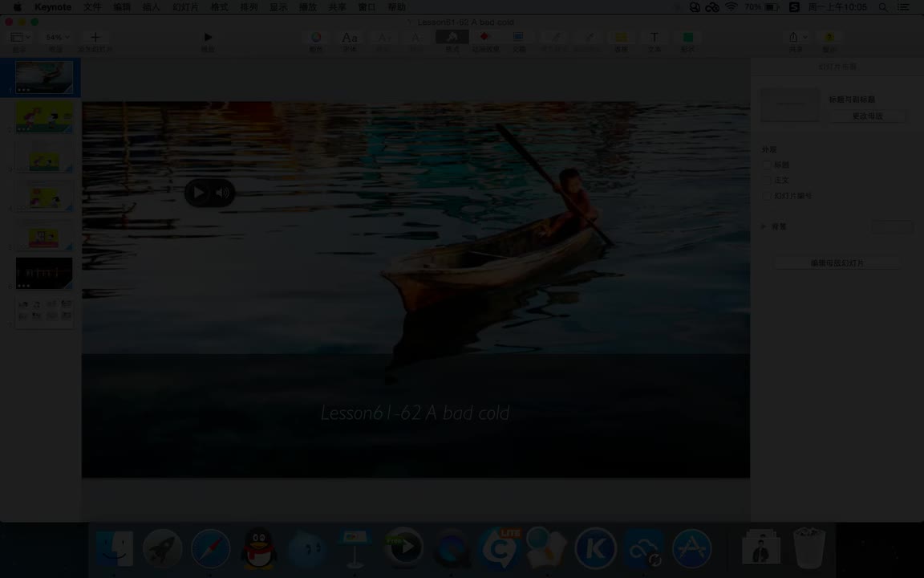Screen dimensions: 924x578
Task: Open the 文件 menu
Action: pos(92,7)
